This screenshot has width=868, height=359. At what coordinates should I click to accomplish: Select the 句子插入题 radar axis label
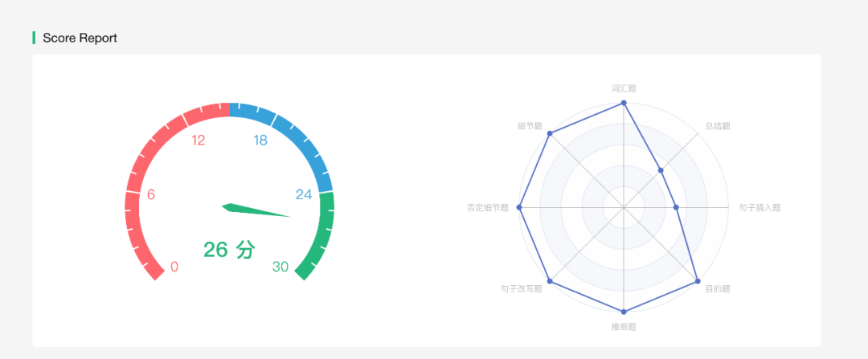point(759,207)
